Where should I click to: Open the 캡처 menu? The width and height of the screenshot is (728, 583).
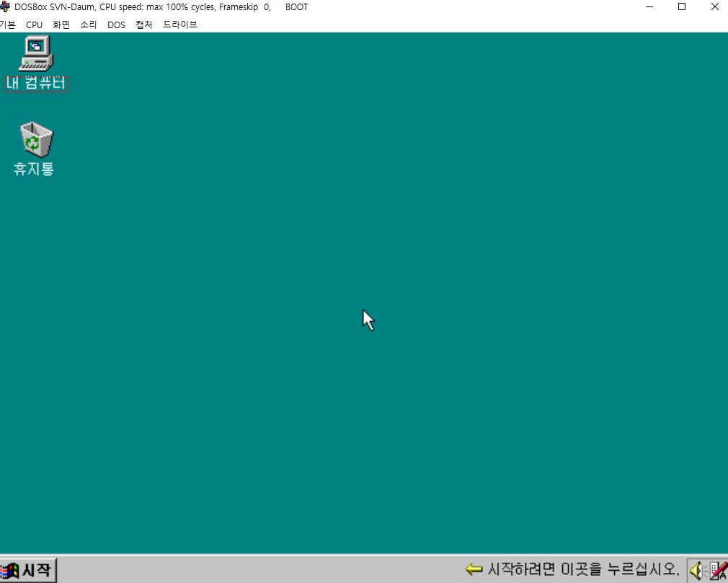point(144,25)
